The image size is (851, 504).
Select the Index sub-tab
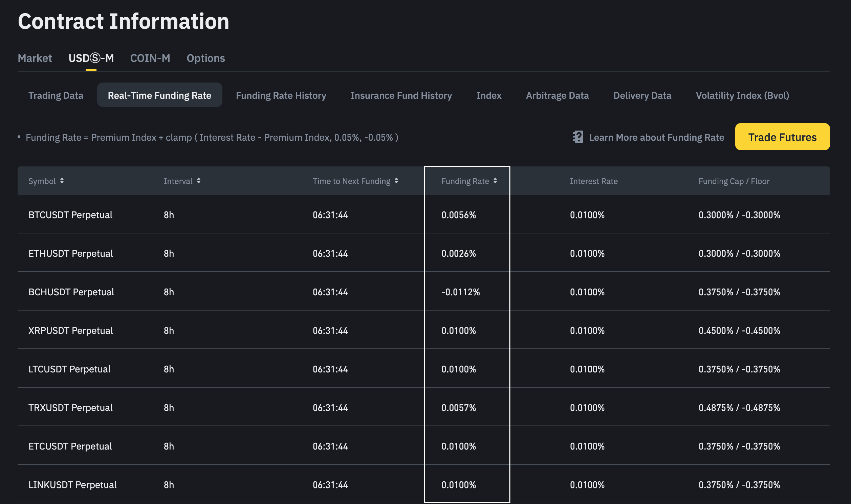[x=489, y=95]
